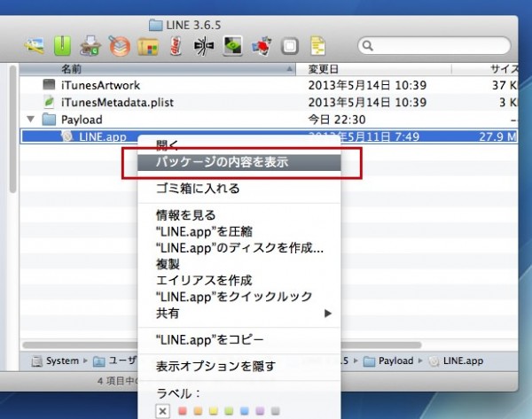Image resolution: width=532 pixels, height=419 pixels.
Task: Click inside the toolbar search field
Action: pos(434,45)
